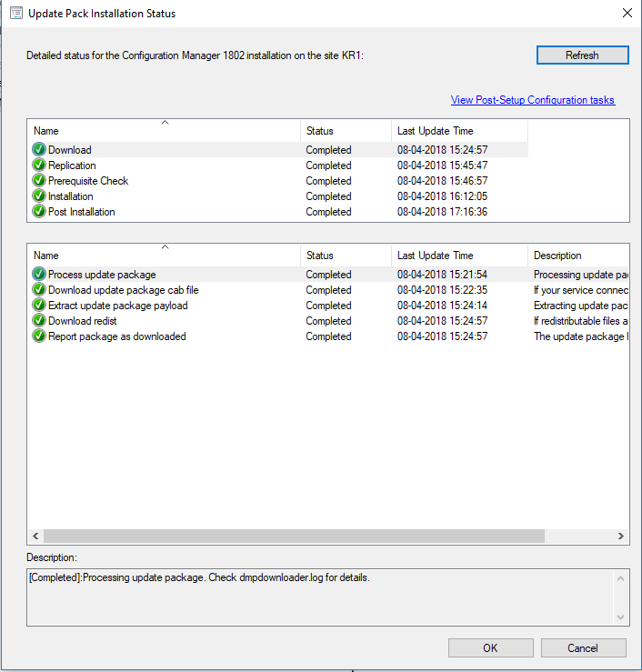Select the Replication phase row
The image size is (642, 672).
coord(277,165)
